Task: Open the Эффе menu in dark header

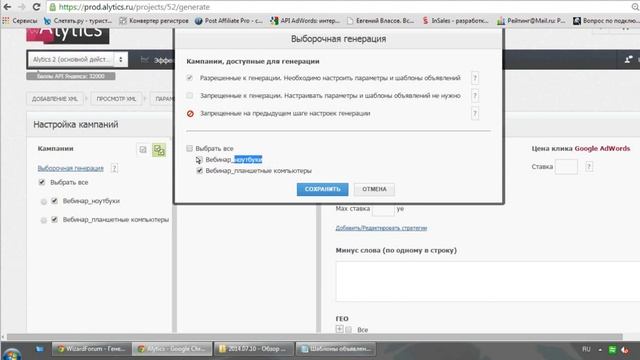Action: [157, 60]
